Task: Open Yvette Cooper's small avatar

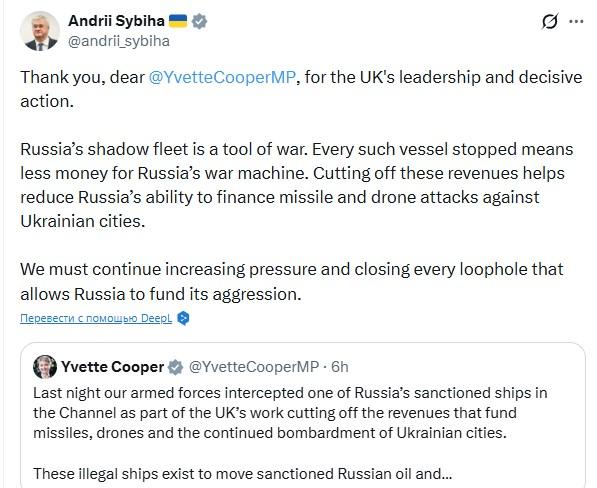Action: click(x=45, y=367)
